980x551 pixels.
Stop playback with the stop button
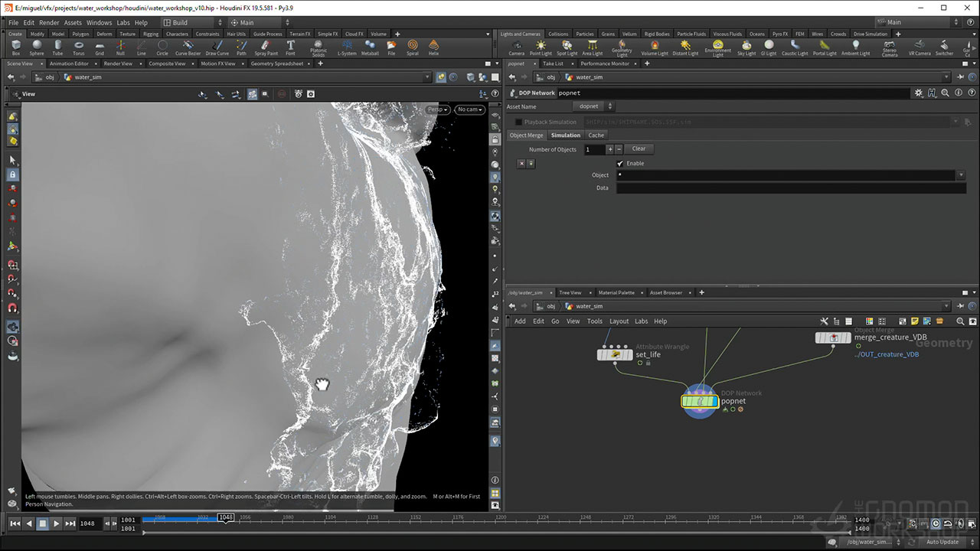pyautogui.click(x=43, y=523)
